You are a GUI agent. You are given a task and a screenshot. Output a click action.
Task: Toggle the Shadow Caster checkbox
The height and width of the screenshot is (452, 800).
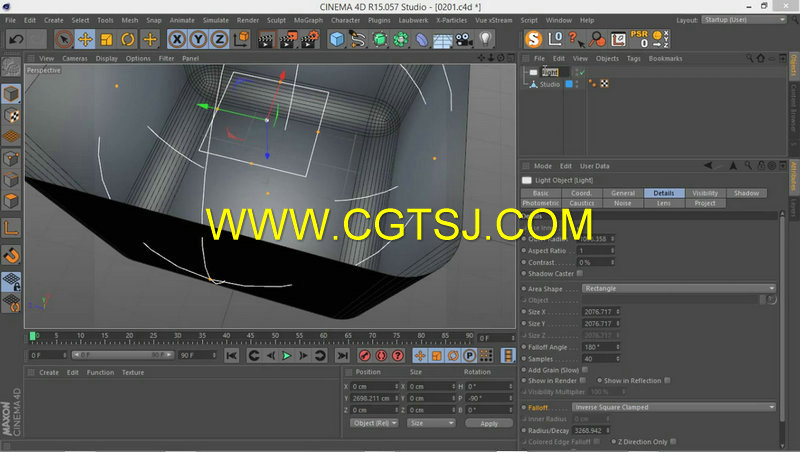tap(580, 274)
